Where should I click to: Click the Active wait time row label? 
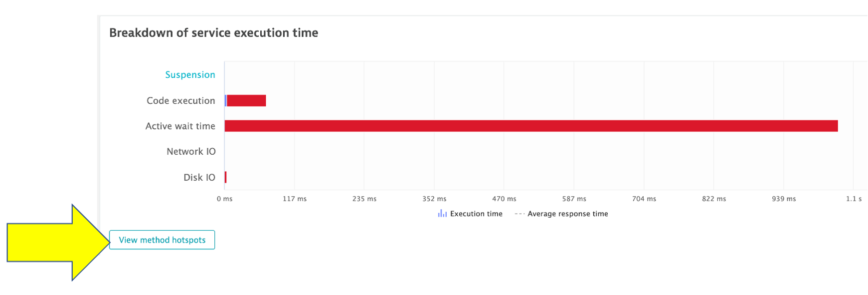(x=180, y=126)
